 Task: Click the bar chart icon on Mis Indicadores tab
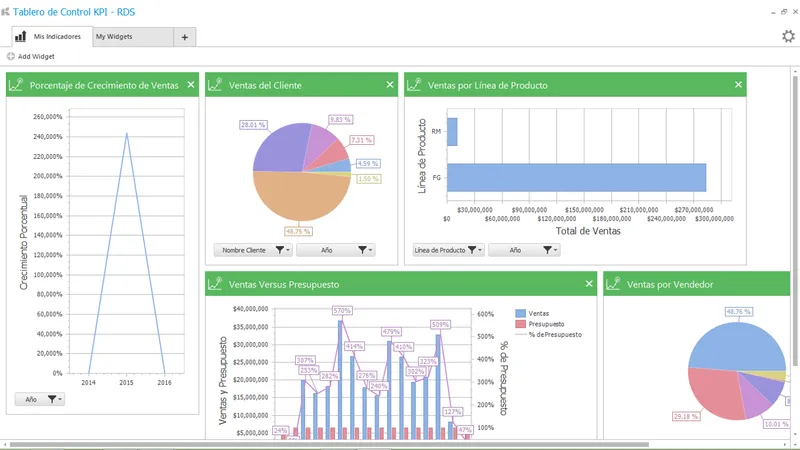point(20,36)
